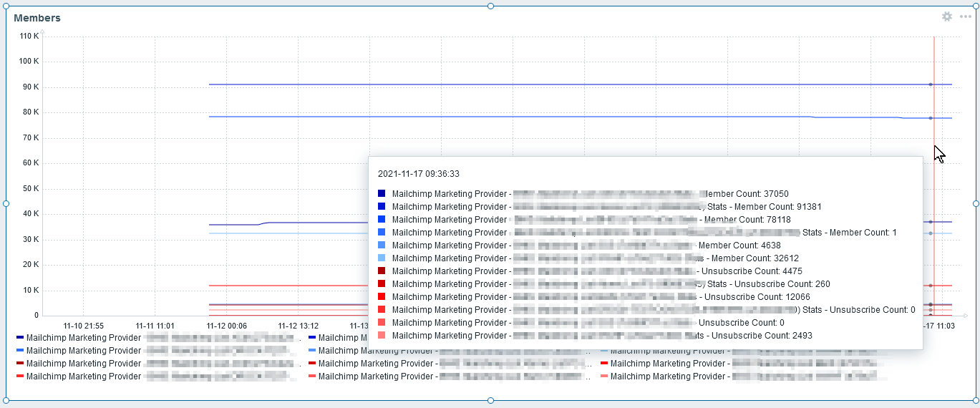980x408 pixels.
Task: Click the data point on the 91 K line
Action: (931, 84)
